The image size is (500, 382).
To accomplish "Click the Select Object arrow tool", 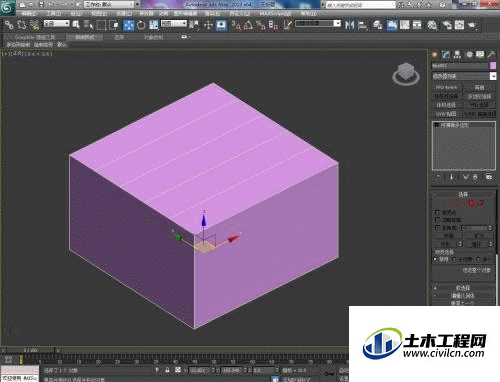I will [76, 25].
